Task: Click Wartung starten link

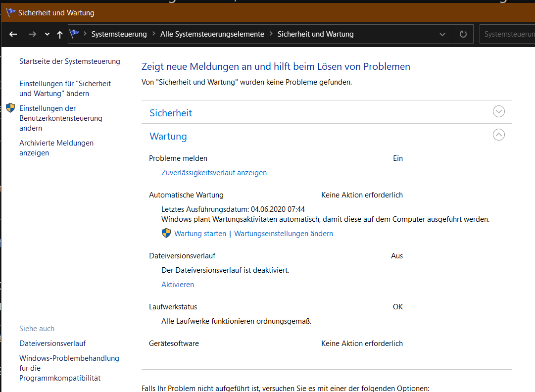Action: point(200,234)
